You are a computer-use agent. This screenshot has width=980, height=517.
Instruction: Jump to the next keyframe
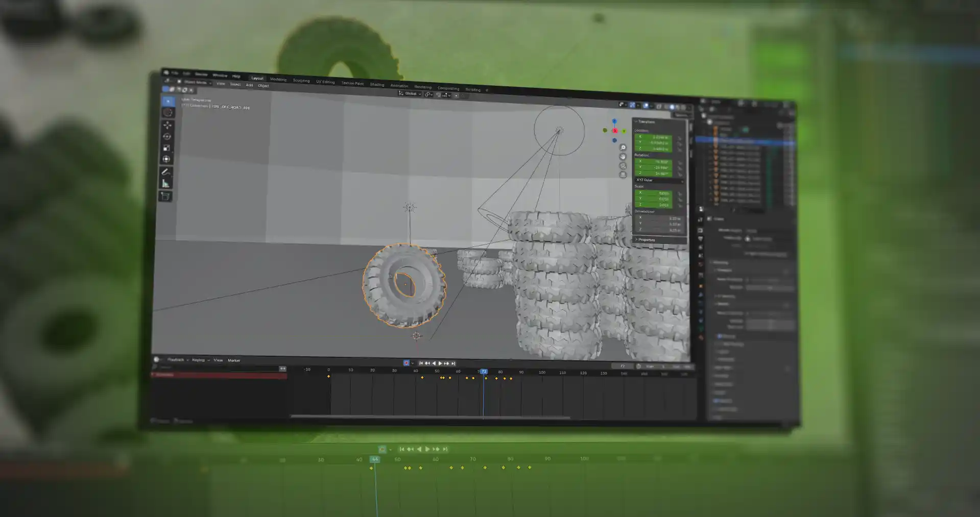(446, 363)
